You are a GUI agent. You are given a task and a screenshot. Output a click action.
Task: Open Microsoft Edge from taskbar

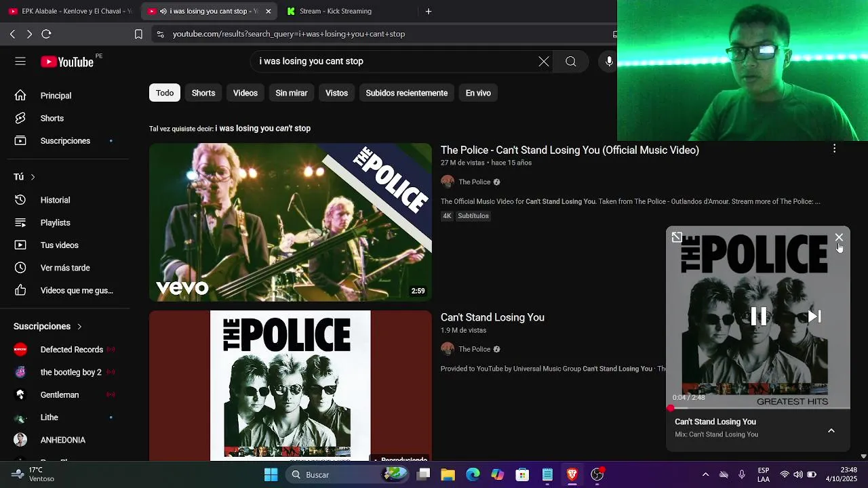point(473,474)
